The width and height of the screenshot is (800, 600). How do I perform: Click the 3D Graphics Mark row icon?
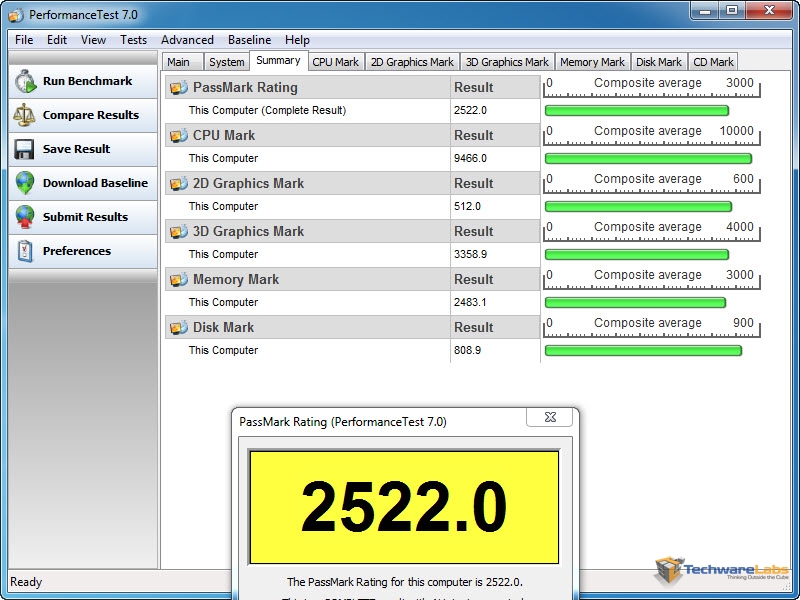tap(179, 232)
